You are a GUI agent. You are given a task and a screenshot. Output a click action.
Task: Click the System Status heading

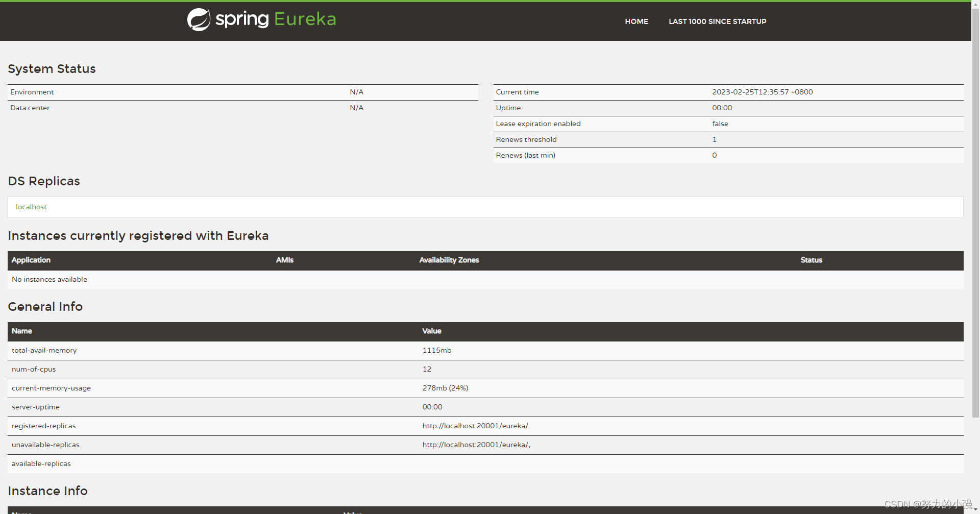coord(52,69)
